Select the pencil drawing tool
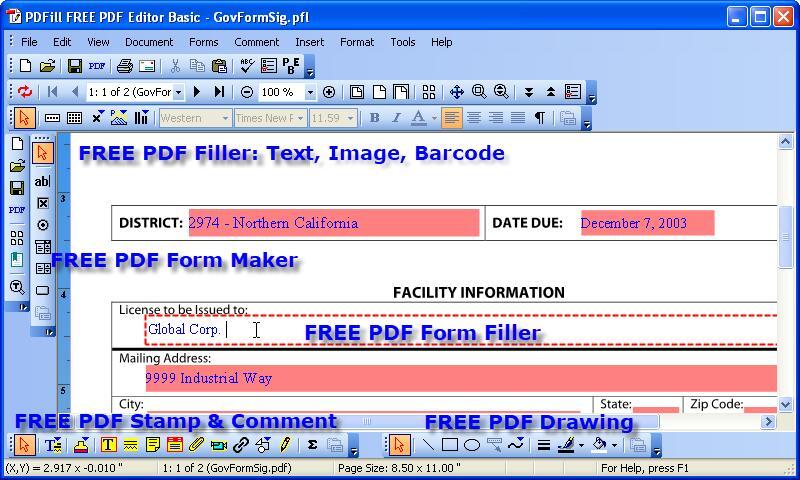The height and width of the screenshot is (480, 800). coord(285,445)
